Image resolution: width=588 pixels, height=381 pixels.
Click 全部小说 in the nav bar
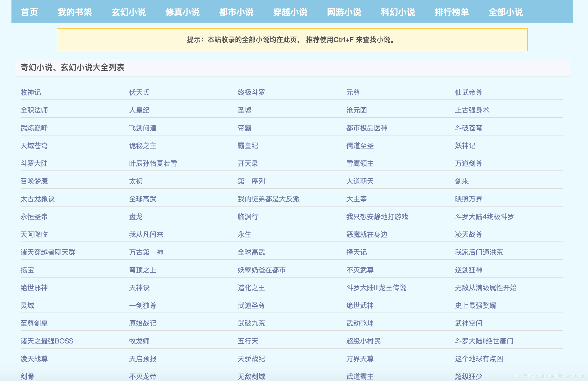506,12
